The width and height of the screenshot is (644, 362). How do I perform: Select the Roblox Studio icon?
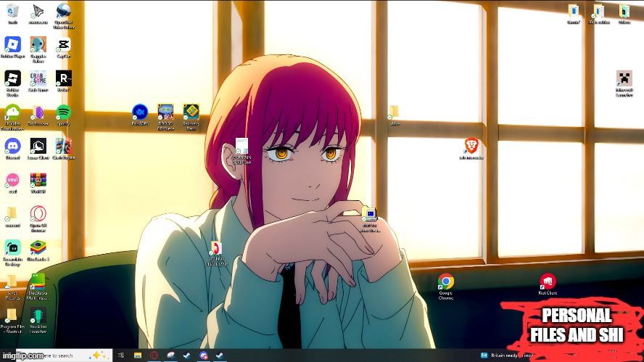13,83
